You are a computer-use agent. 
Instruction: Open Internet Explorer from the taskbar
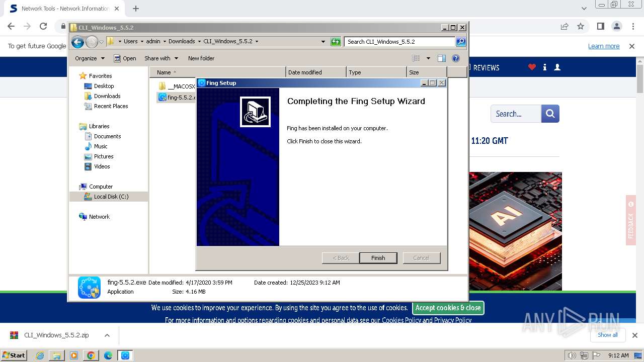pos(40,355)
